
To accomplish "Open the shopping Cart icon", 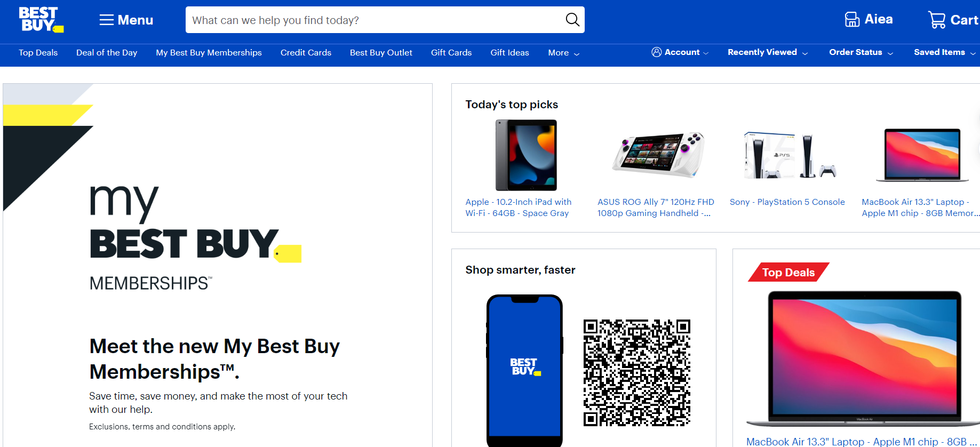I will 937,20.
